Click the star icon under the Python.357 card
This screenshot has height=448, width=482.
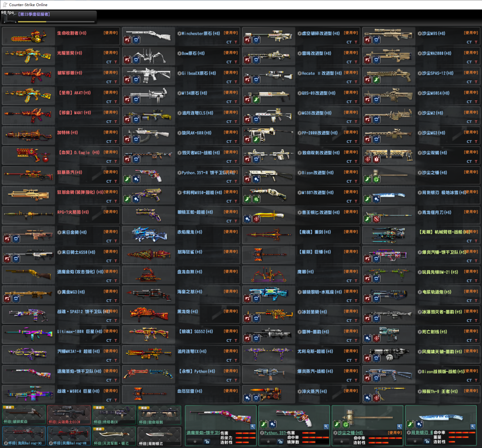(268, 441)
